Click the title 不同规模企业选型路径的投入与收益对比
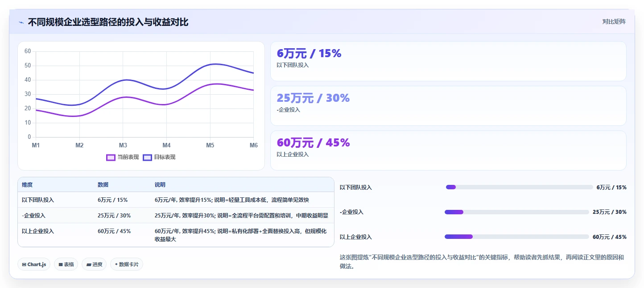 point(108,22)
